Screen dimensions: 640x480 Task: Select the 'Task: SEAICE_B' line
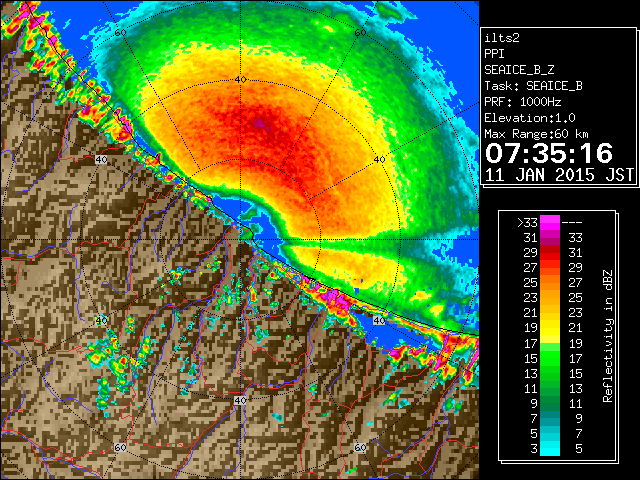tap(533, 86)
